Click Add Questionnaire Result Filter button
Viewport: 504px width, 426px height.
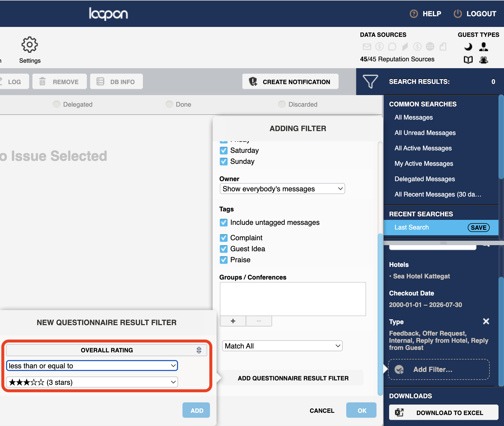click(293, 378)
